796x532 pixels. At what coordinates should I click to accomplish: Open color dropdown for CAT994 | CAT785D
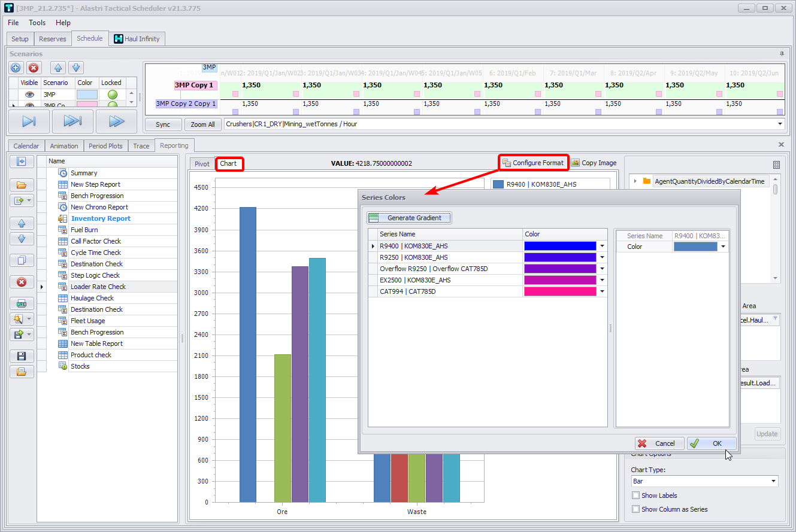point(602,291)
